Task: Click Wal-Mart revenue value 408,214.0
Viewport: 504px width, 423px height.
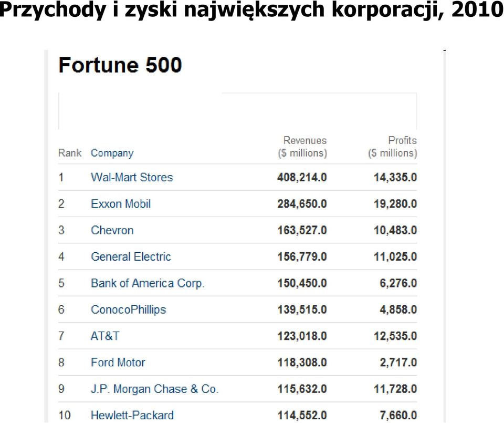Action: 302,177
